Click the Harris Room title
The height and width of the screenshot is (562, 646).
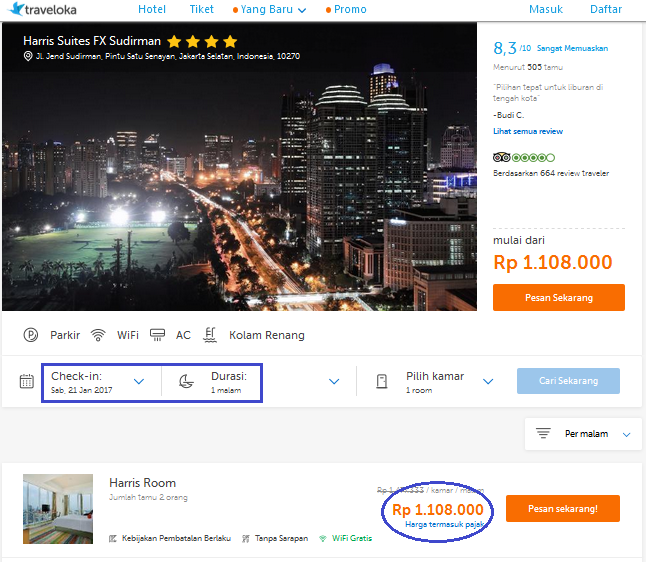[143, 483]
